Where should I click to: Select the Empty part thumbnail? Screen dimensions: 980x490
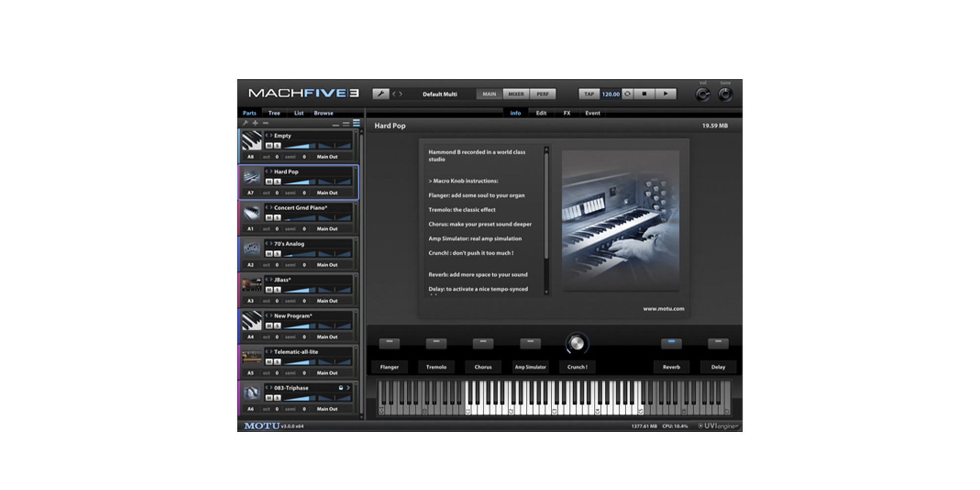(252, 141)
